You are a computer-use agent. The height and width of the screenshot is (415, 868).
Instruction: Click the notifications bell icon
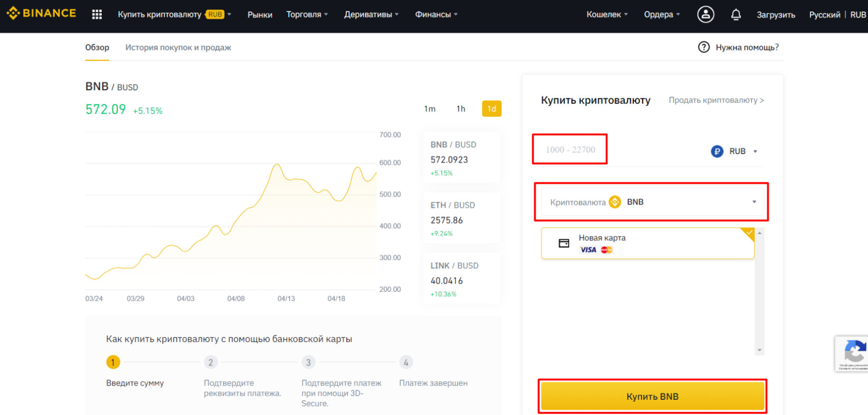pos(736,15)
